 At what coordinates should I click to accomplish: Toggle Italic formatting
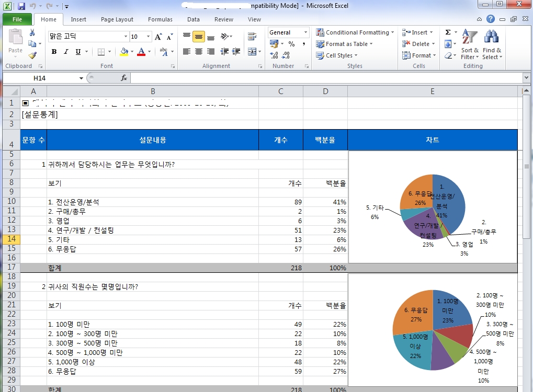(x=66, y=52)
